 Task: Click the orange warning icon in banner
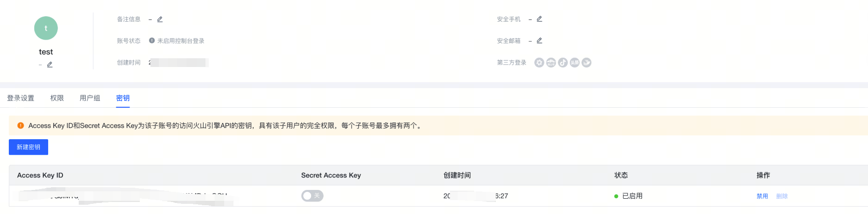click(20, 125)
